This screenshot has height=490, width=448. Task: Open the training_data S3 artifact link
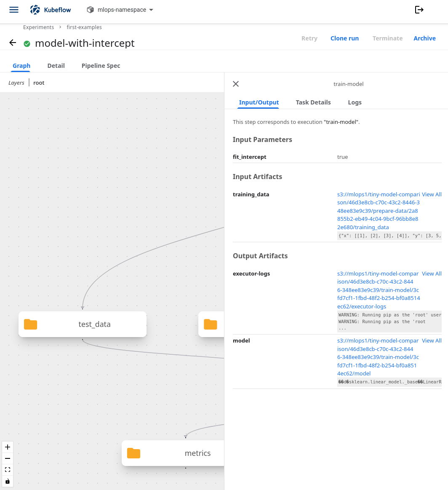pos(379,211)
